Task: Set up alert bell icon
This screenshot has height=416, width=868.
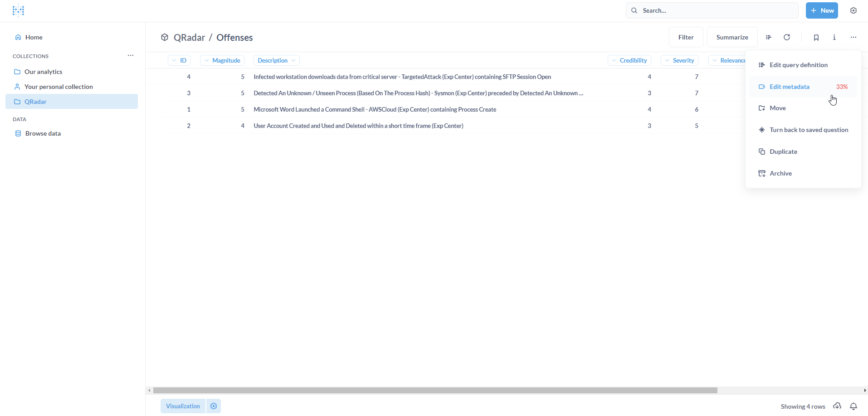Action: point(853,406)
